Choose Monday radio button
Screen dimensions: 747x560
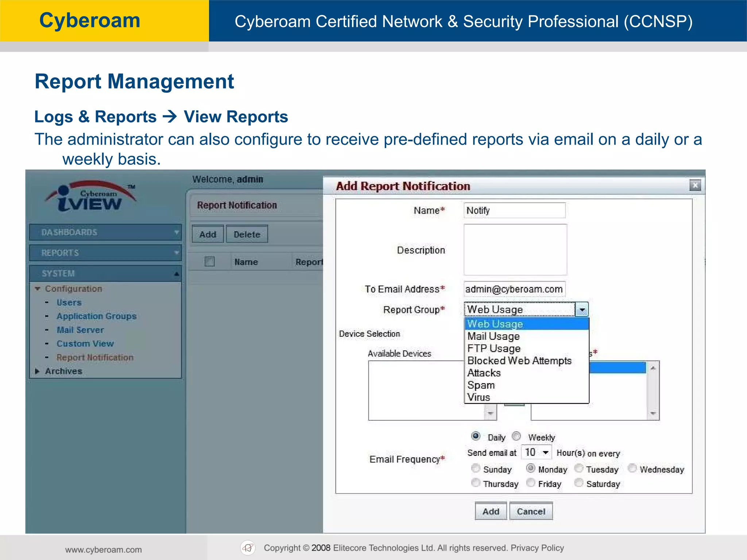[531, 468]
